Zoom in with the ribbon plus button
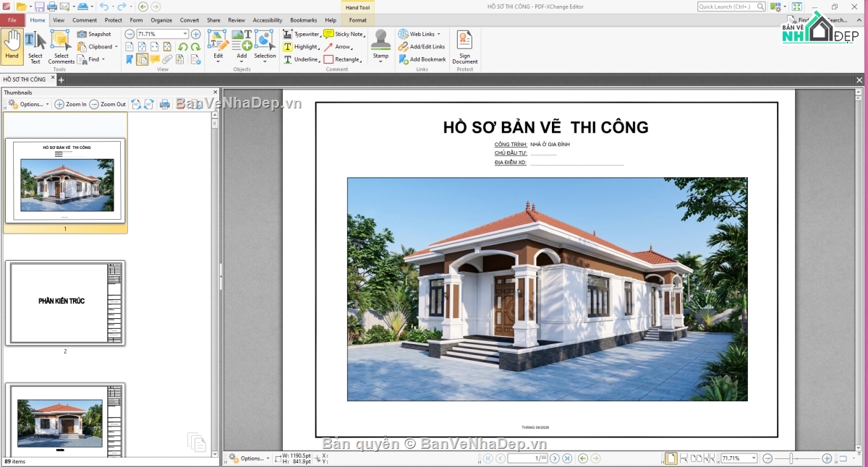The image size is (868, 467). coord(195,34)
